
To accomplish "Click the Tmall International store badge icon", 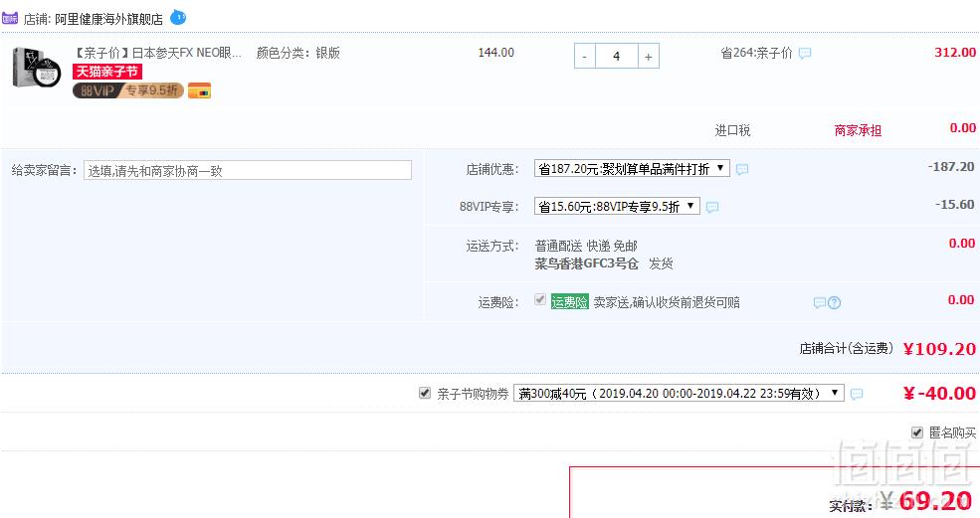I will coord(10,18).
